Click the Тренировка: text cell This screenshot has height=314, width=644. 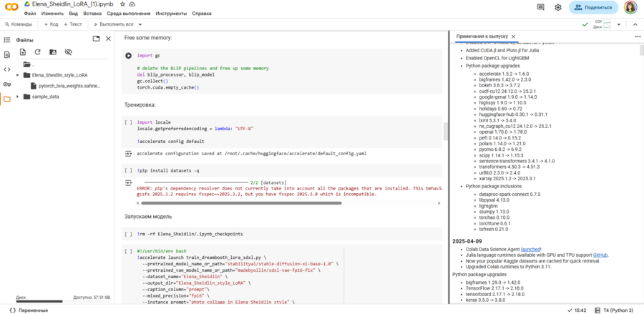[140, 105]
